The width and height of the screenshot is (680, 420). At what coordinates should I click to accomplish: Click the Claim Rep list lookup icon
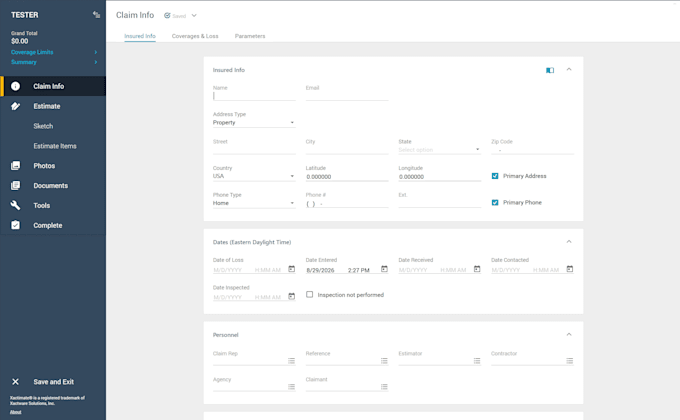click(x=291, y=361)
